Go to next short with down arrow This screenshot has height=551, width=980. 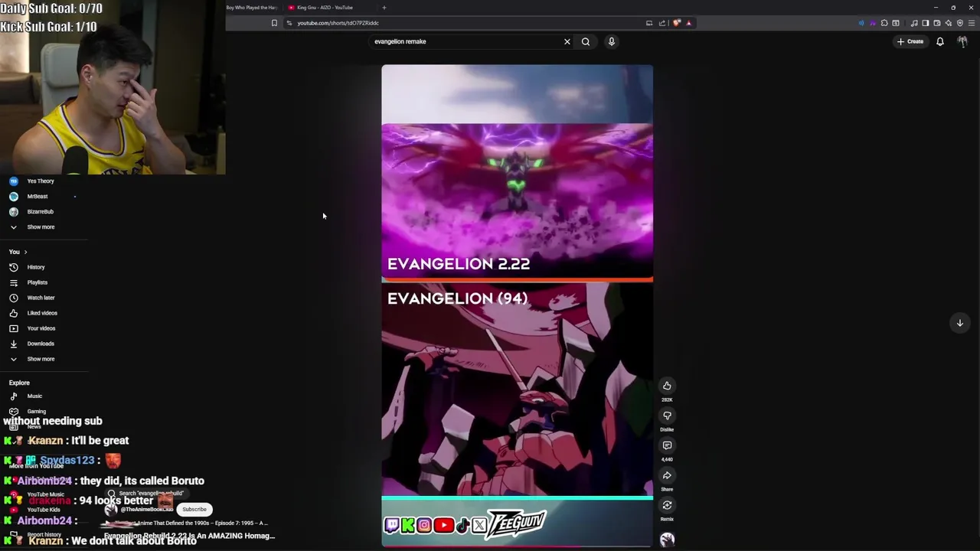click(x=959, y=323)
